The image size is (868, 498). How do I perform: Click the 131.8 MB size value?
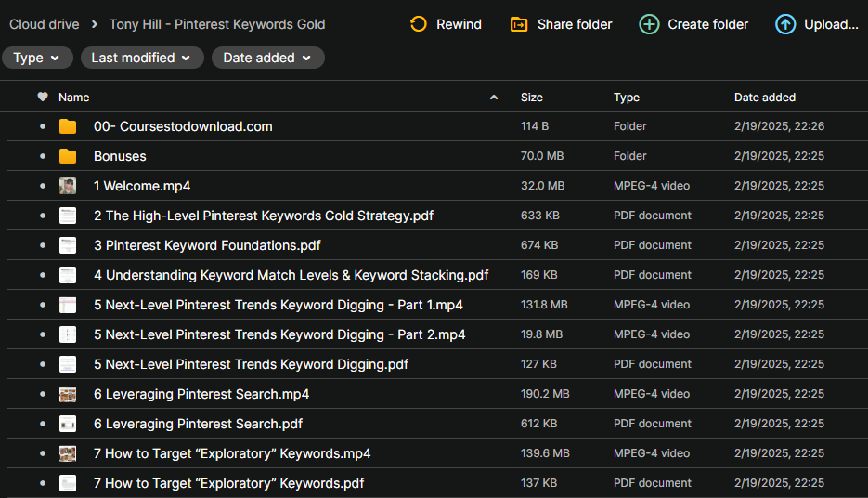tap(544, 305)
